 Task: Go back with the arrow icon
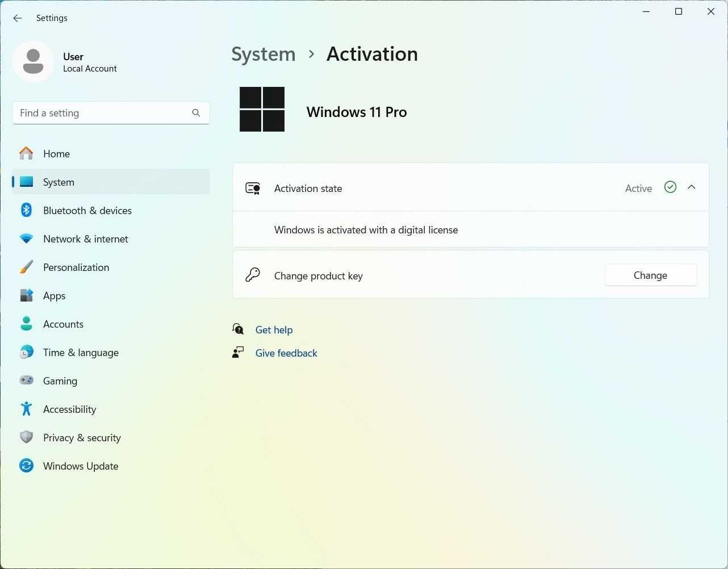coord(18,18)
